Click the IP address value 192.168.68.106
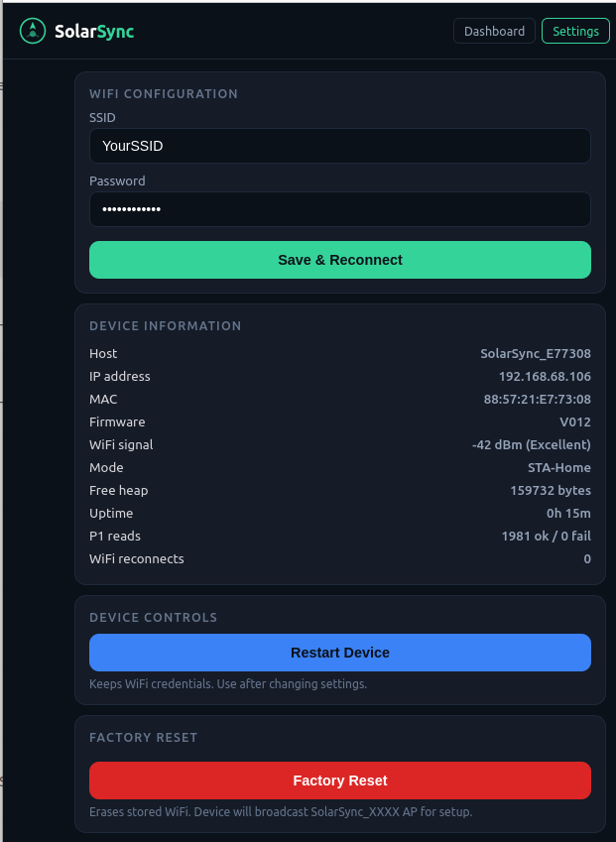 544,376
